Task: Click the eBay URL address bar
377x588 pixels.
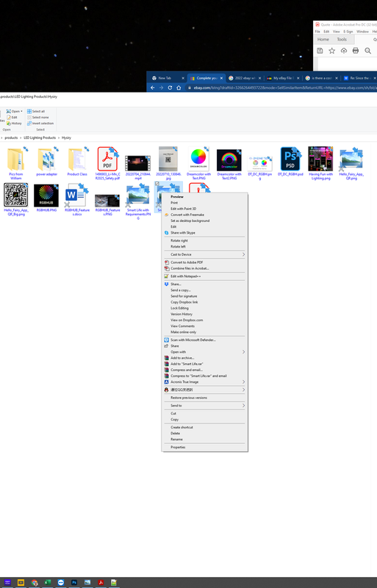Action: click(281, 87)
